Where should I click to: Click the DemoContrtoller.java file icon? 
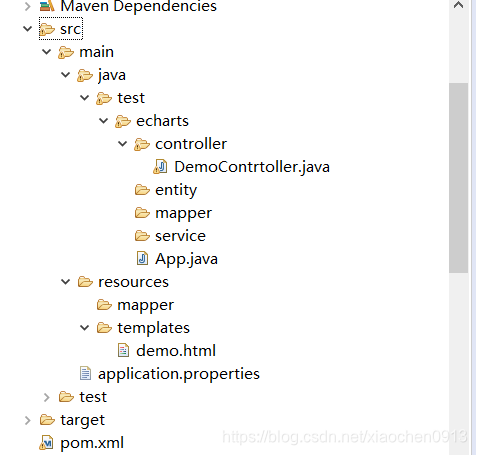161,167
